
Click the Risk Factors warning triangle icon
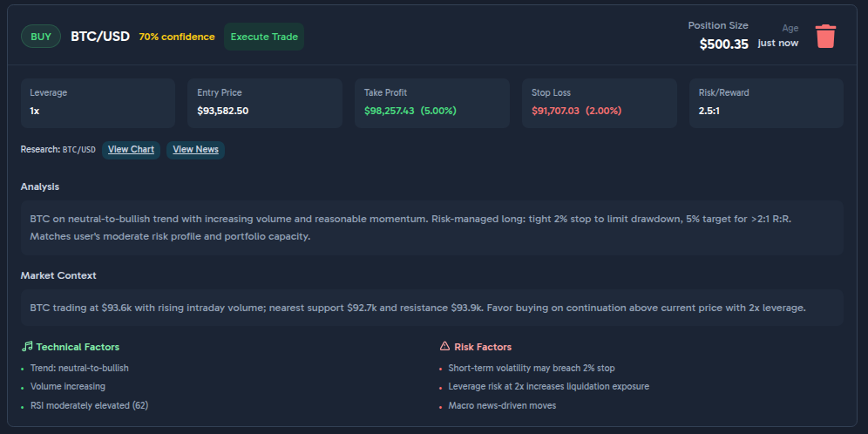click(x=444, y=347)
